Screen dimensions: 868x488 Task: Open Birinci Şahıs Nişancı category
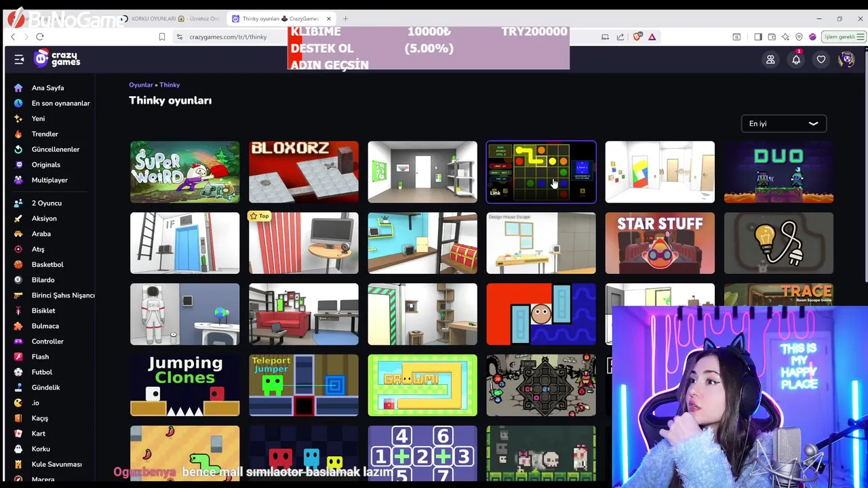63,296
